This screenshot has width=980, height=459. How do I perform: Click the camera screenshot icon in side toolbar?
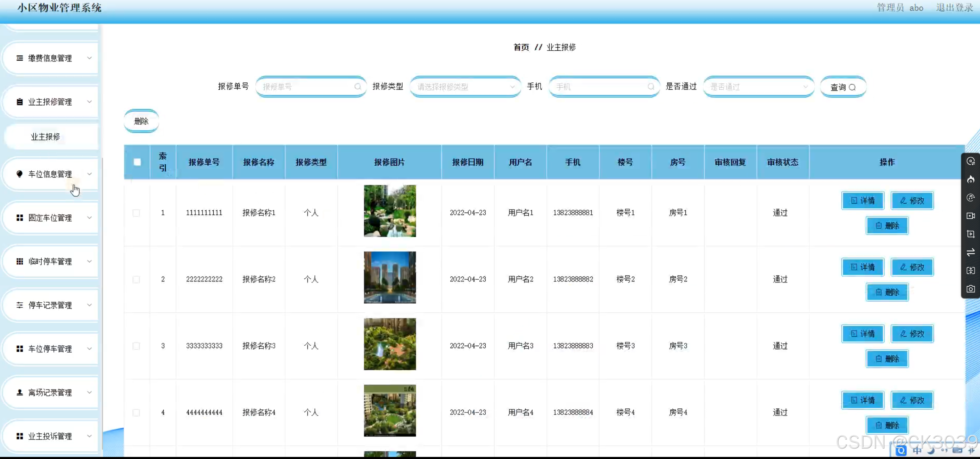(x=971, y=289)
